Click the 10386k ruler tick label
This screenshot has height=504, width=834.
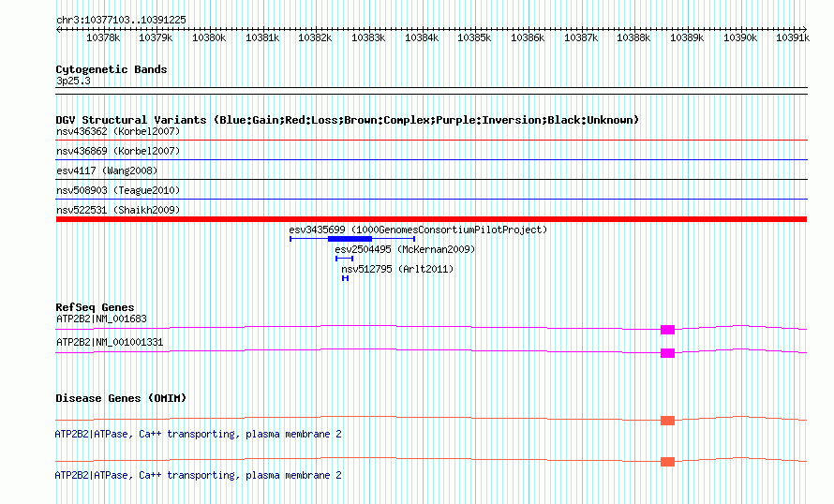point(528,37)
